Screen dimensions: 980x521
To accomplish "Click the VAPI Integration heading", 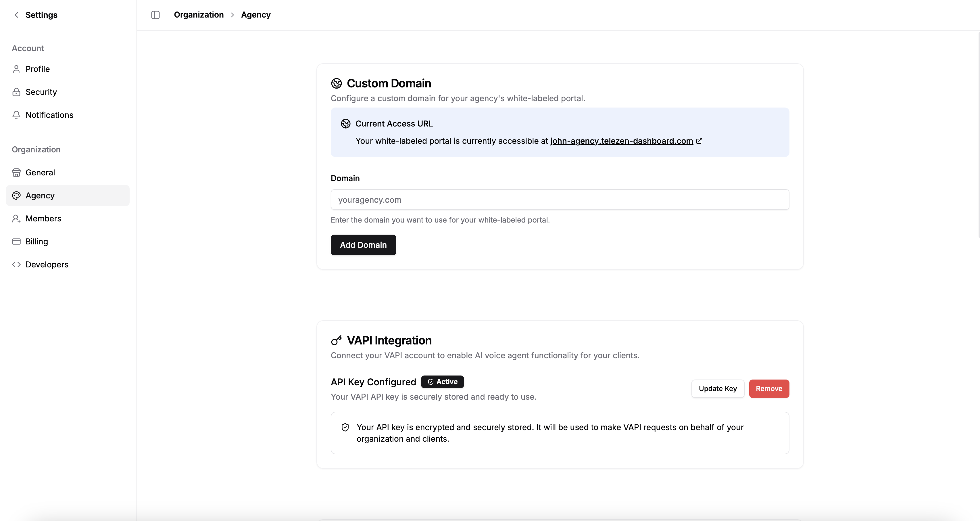I will (x=389, y=340).
